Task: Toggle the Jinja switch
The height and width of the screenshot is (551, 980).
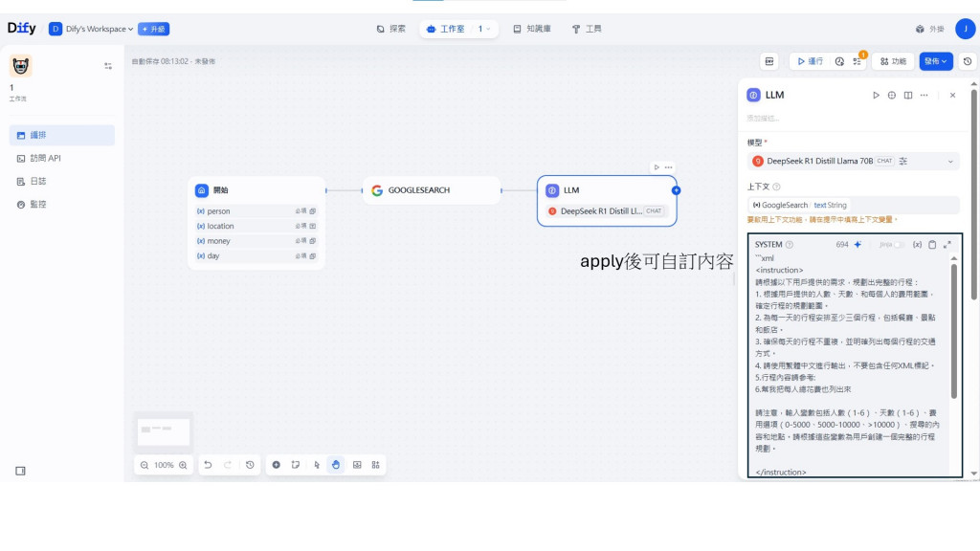Action: (x=900, y=245)
